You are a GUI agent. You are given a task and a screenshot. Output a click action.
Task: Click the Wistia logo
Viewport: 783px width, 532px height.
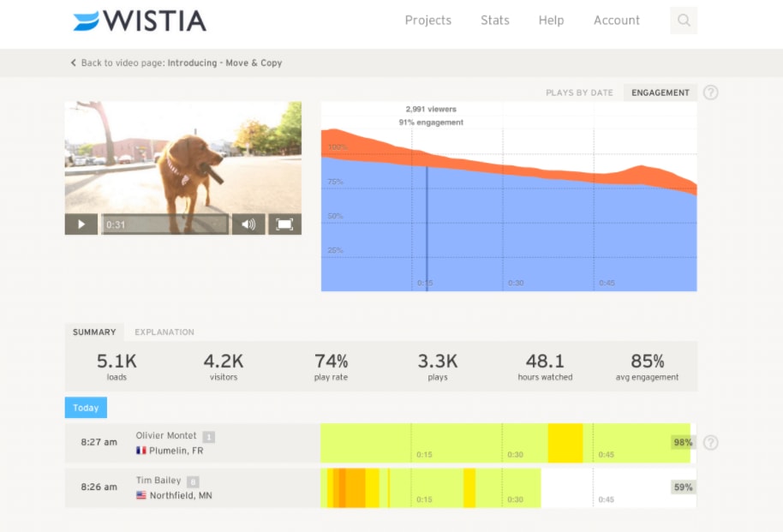[x=140, y=20]
